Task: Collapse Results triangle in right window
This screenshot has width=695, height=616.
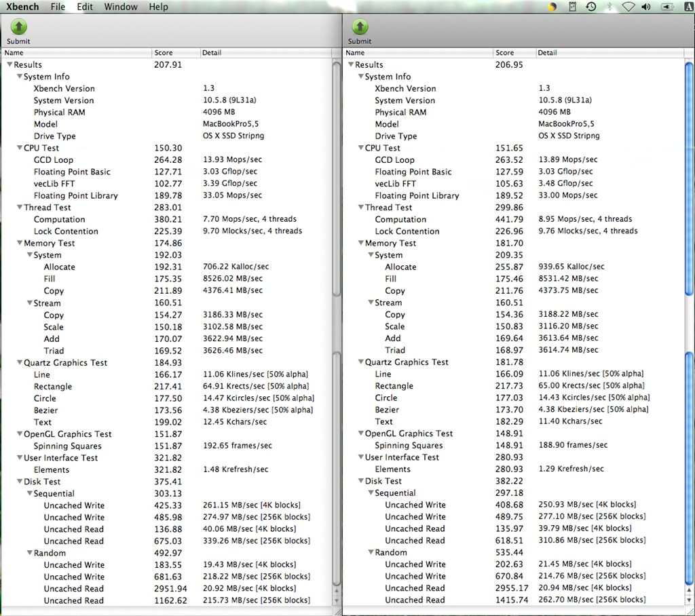Action: pos(351,64)
